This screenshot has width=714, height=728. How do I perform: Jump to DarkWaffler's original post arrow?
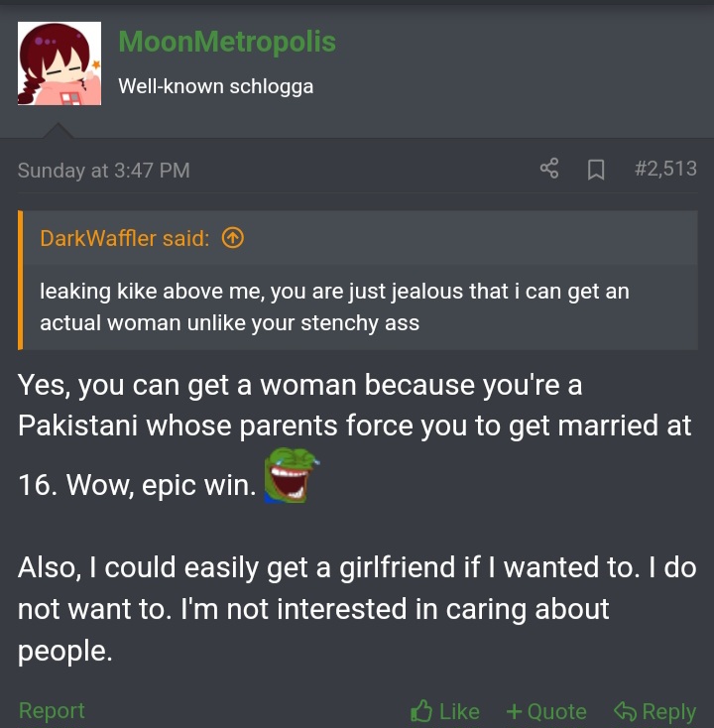233,238
